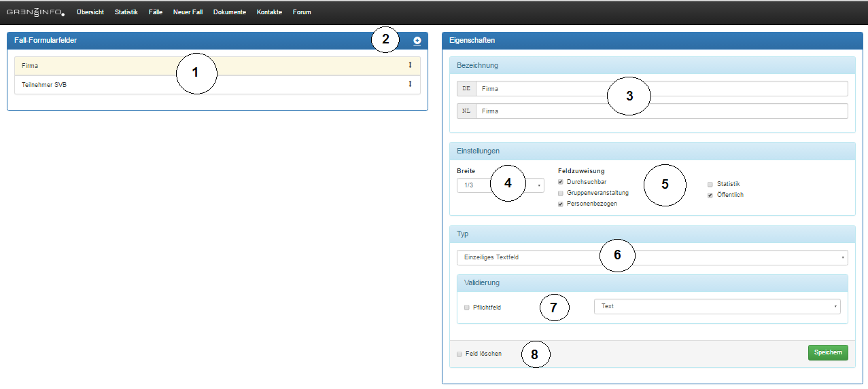Click the NL Bezeichnung input field
The image size is (868, 389).
(x=661, y=111)
